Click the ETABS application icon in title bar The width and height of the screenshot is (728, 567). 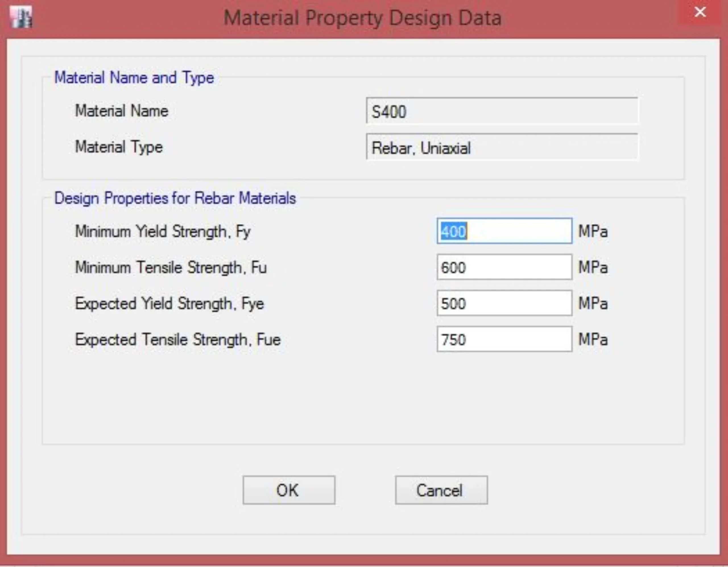(x=21, y=17)
